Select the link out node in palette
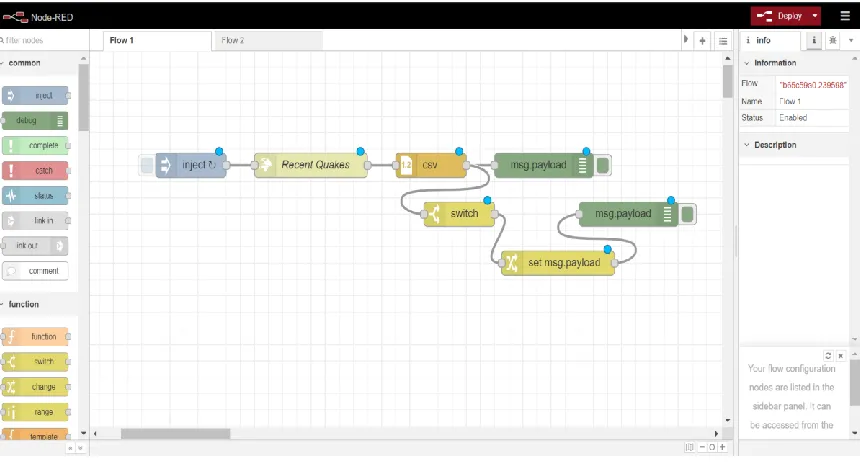 [x=35, y=245]
